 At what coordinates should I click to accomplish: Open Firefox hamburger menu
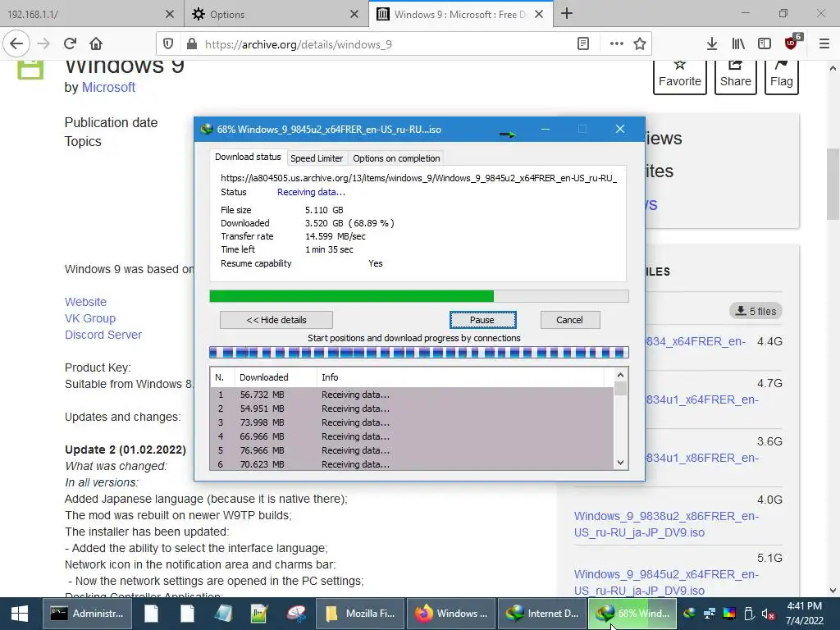pos(824,44)
